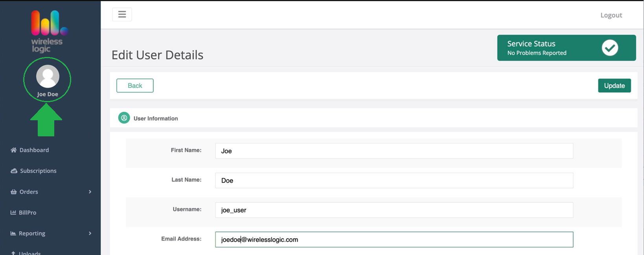Image resolution: width=644 pixels, height=255 pixels.
Task: Click the Orders basket icon
Action: tap(14, 192)
